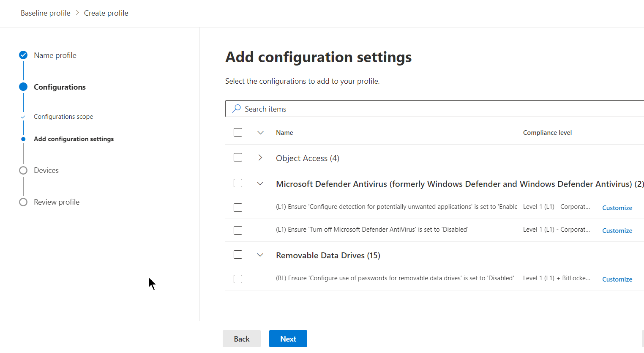Open Baseline profile from the breadcrumb

coord(45,13)
